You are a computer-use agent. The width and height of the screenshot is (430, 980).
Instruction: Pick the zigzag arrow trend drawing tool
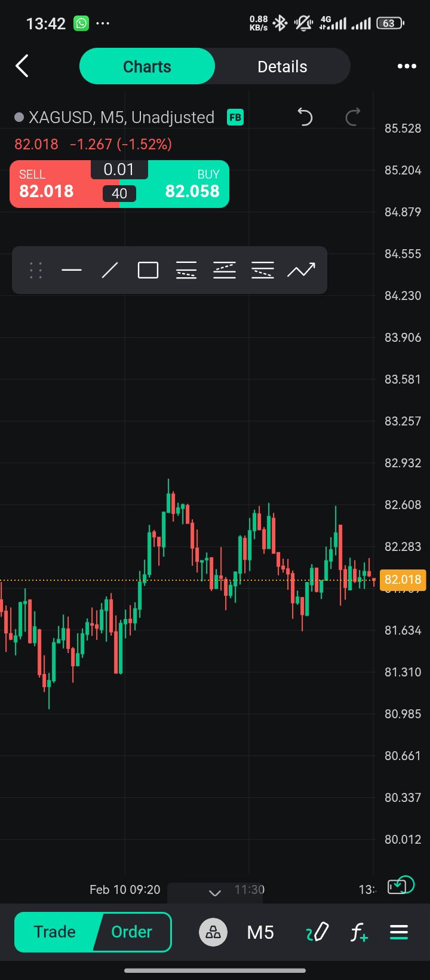(x=301, y=271)
